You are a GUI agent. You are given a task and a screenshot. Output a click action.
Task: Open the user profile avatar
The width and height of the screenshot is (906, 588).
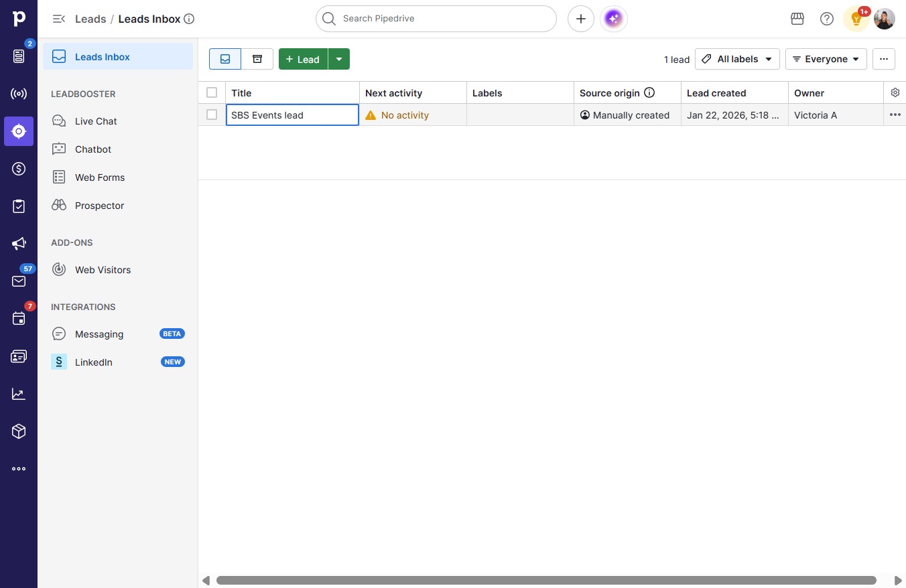[885, 19]
